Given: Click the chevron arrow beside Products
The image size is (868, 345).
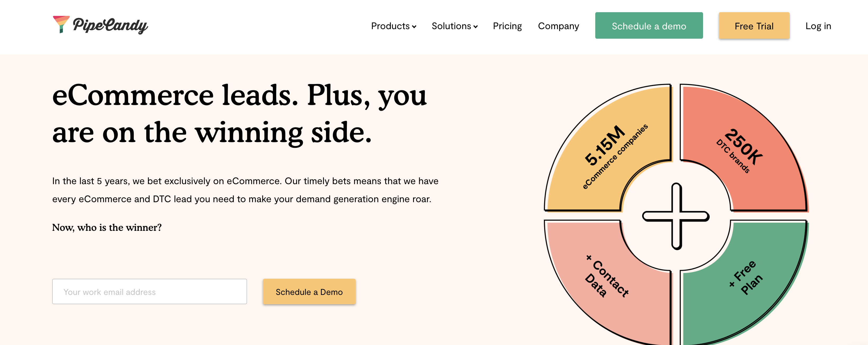Looking at the screenshot, I should click(414, 27).
